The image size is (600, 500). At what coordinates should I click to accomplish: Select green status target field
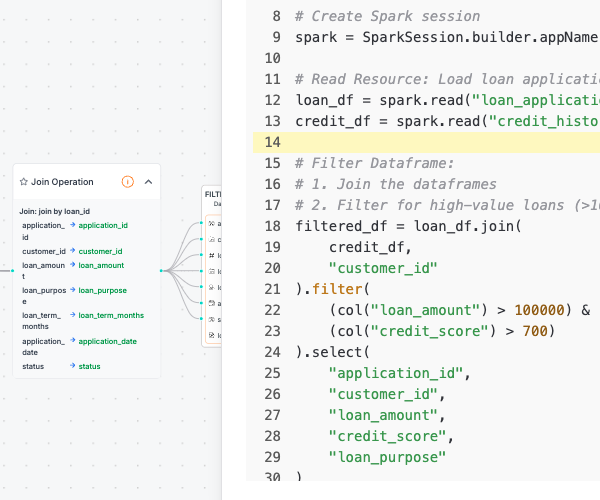point(89,366)
